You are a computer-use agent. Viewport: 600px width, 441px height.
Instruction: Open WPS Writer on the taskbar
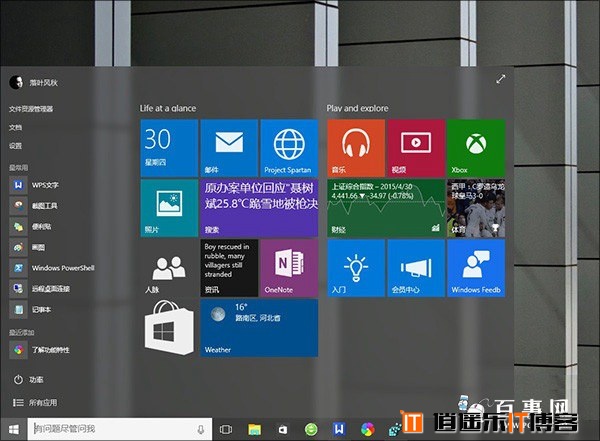tap(339, 429)
